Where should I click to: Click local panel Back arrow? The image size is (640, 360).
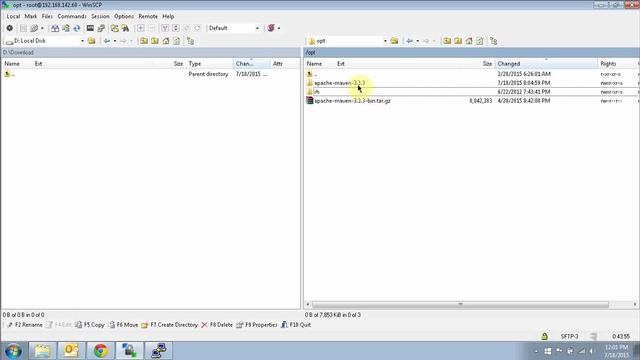click(x=107, y=41)
